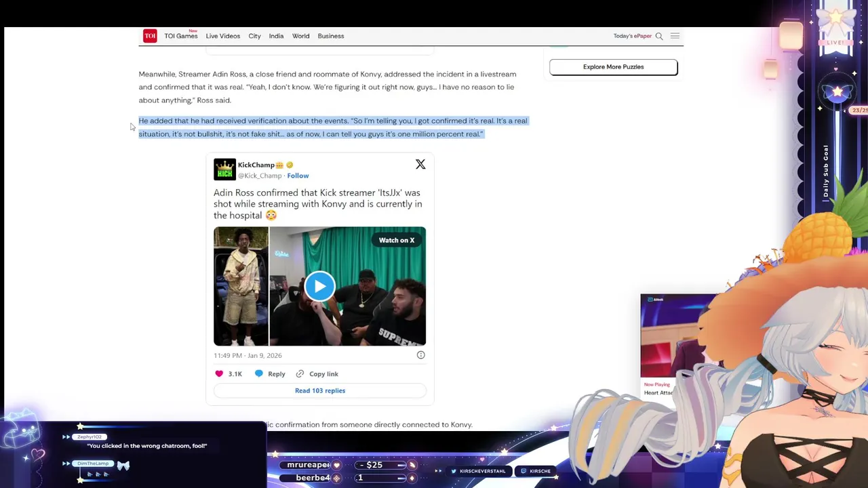Click Reply text on tweet
Screen dimensions: 868x488
[276, 373]
